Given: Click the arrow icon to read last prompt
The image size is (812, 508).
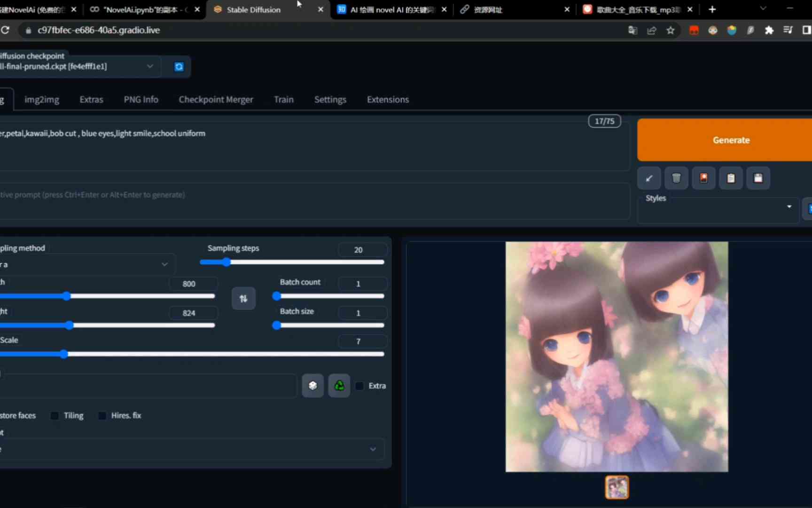Looking at the screenshot, I should tap(649, 178).
